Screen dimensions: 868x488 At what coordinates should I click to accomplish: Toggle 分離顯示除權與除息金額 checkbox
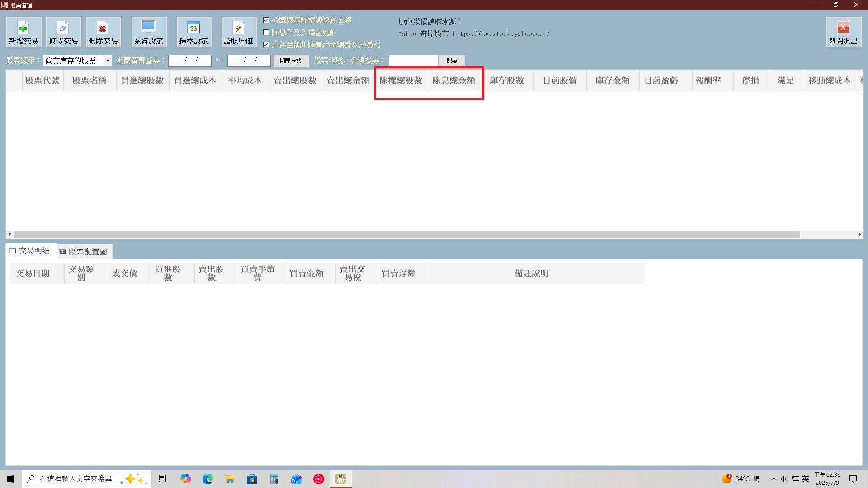pos(266,20)
